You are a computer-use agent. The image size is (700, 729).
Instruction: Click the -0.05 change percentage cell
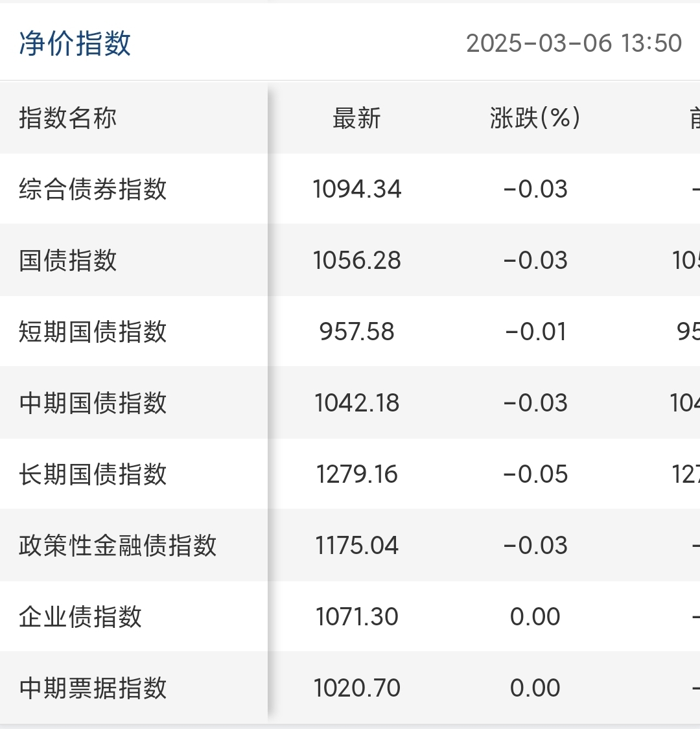tap(535, 474)
